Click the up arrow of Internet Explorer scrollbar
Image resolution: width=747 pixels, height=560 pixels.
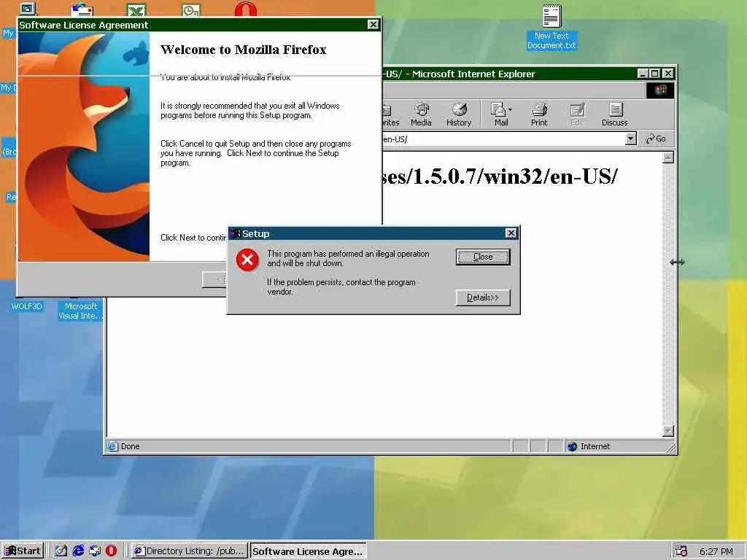[x=668, y=157]
